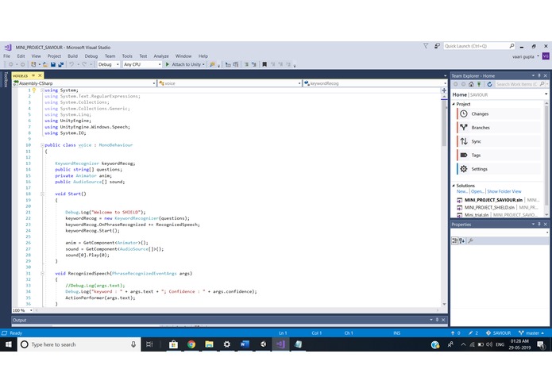
Task: Toggle a bookmark with the bookmark icon
Action: click(x=264, y=64)
